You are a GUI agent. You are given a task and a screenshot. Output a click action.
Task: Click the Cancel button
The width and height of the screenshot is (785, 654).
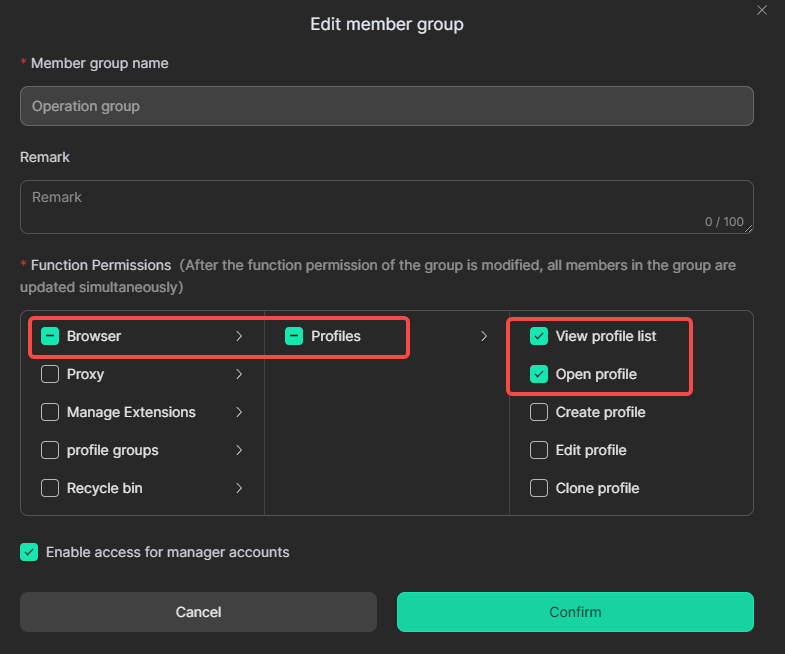(x=198, y=612)
